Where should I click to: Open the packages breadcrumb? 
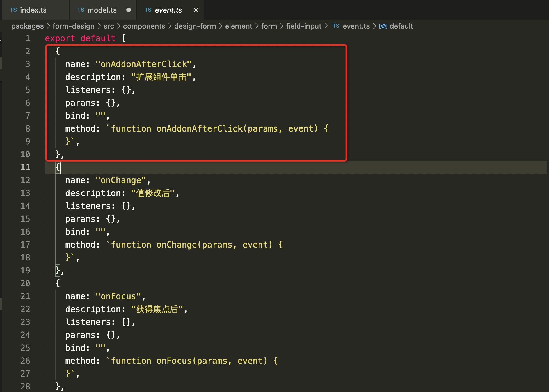(x=28, y=26)
